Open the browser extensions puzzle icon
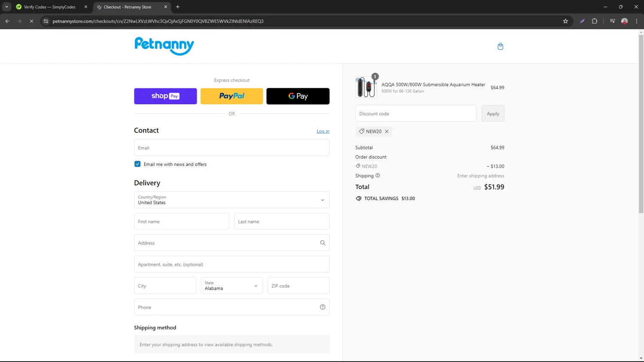 tap(595, 21)
